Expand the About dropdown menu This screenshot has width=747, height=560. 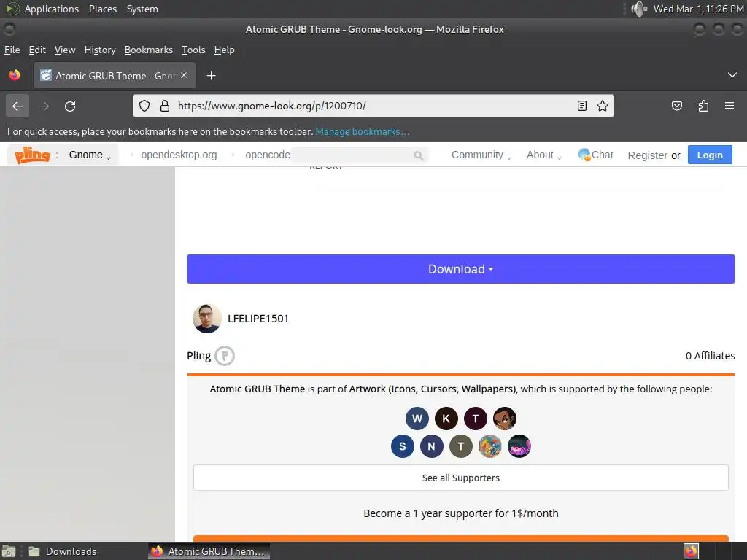pyautogui.click(x=543, y=155)
